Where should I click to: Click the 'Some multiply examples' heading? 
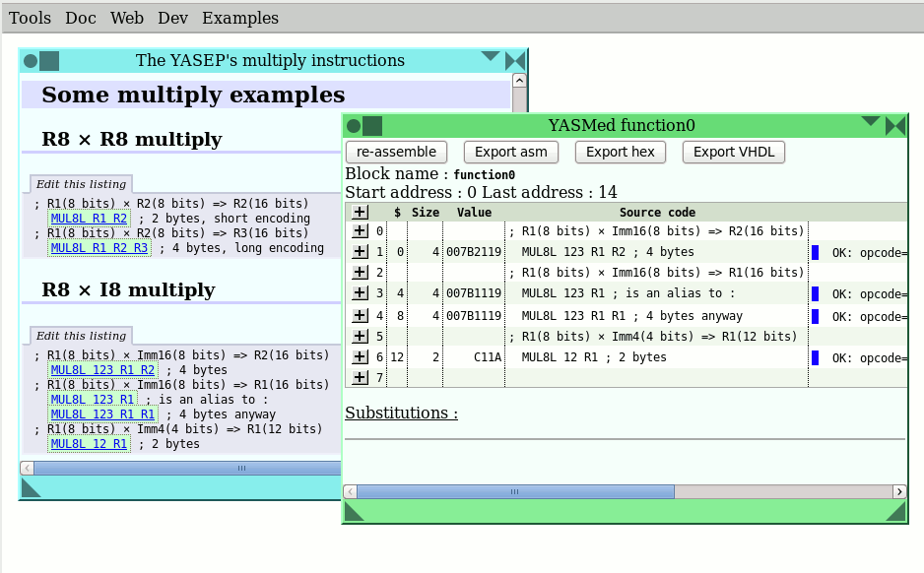[193, 95]
